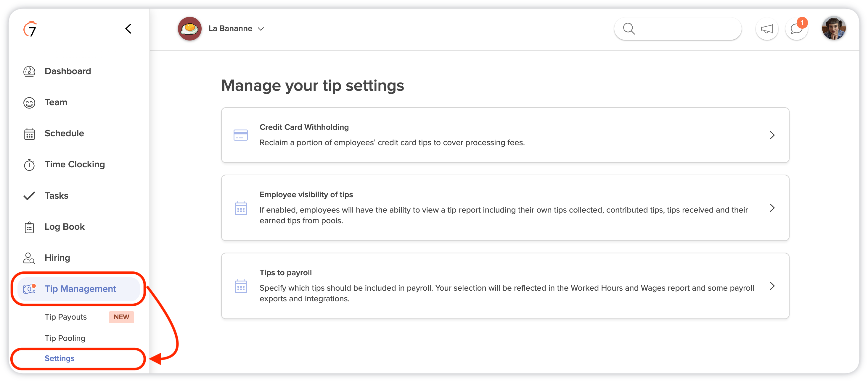
Task: Click the notification count badge
Action: pyautogui.click(x=802, y=22)
